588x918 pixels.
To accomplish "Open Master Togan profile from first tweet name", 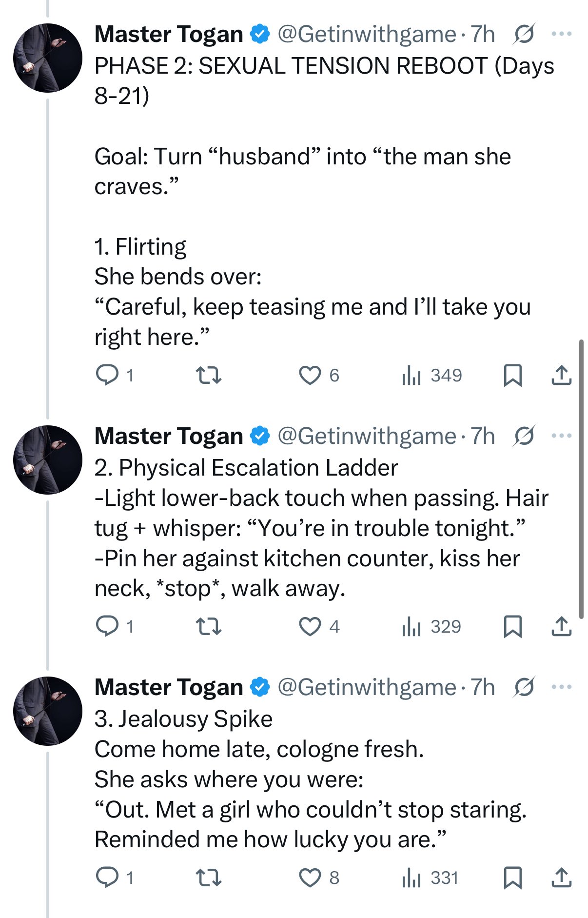I will 169,34.
